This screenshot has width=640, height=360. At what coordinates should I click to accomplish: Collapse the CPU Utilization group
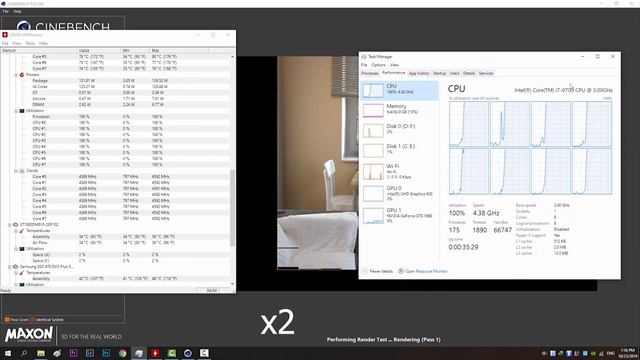coord(16,111)
